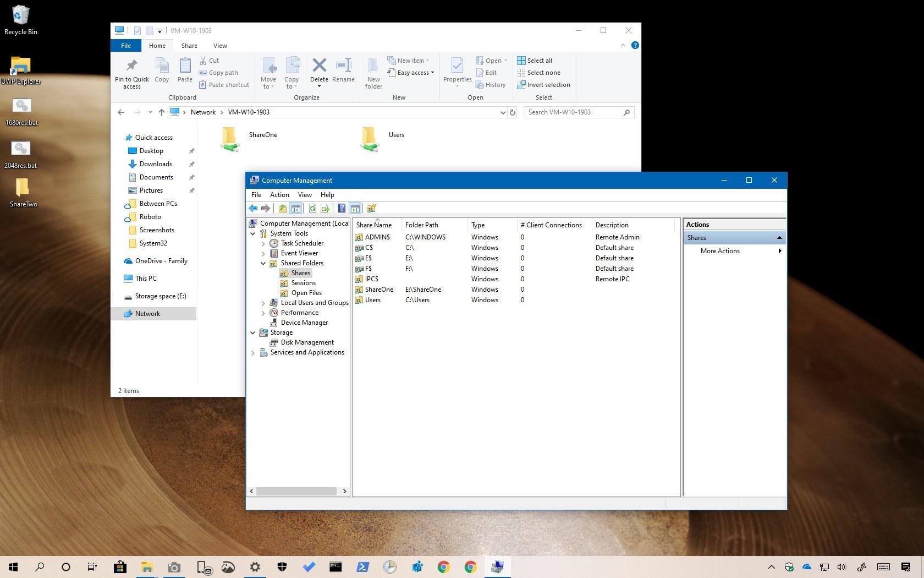
Task: Click Copy path in Clipboard group
Action: 218,73
